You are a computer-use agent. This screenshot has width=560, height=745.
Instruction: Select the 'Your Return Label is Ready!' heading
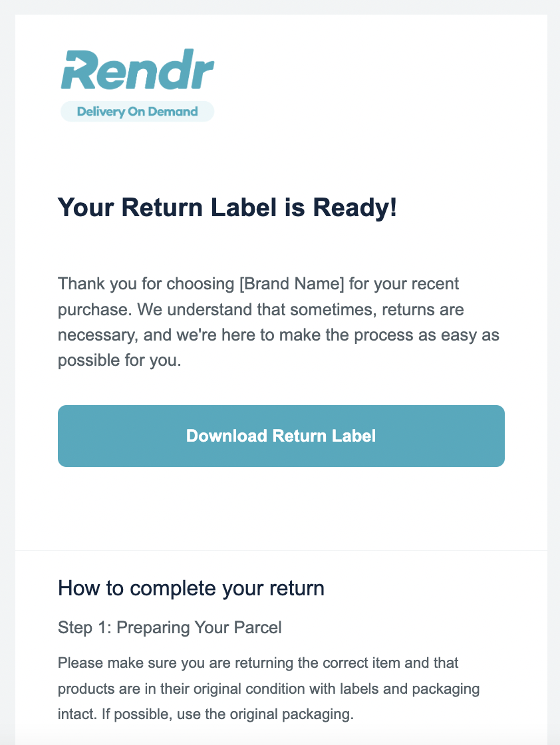tap(227, 208)
